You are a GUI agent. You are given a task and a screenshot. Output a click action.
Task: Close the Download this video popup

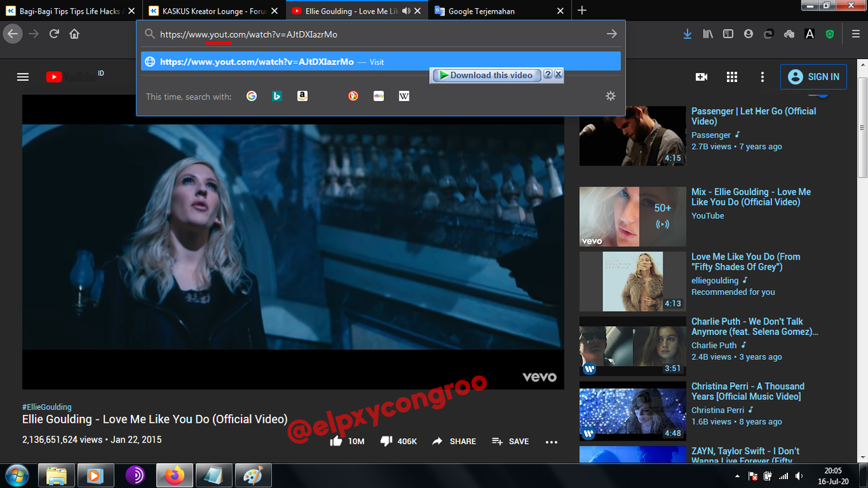click(559, 75)
